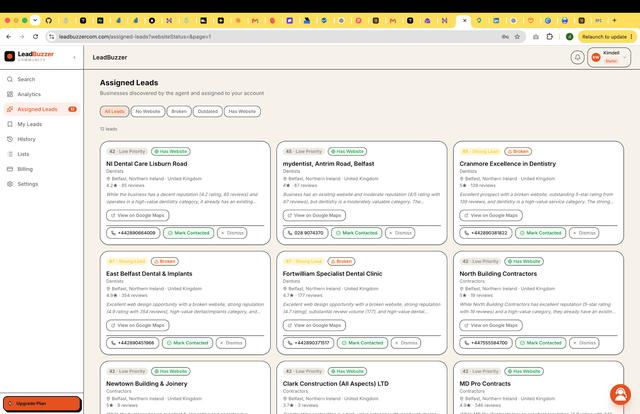The height and width of the screenshot is (414, 640).
Task: Open the Newtown Building & Joinery title
Action: click(147, 384)
